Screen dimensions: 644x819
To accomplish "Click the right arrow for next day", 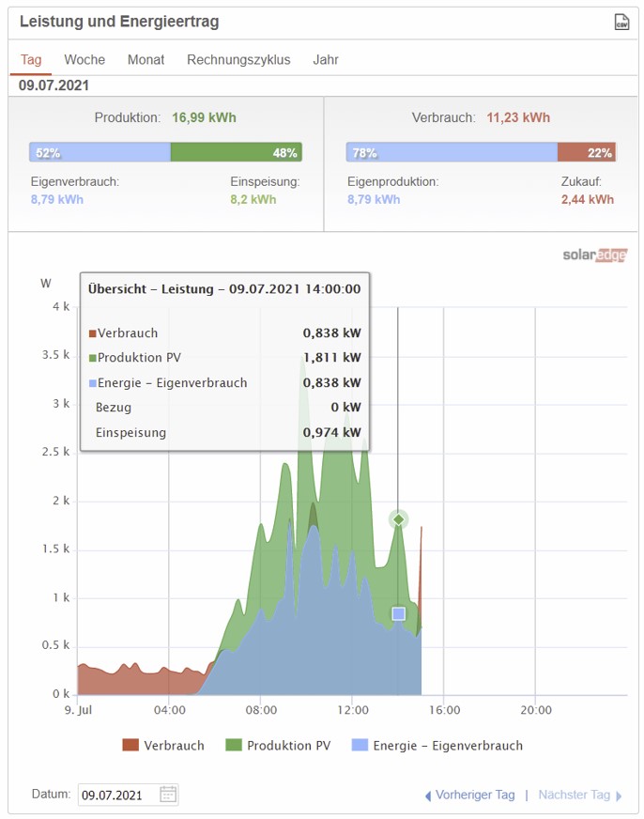I will [619, 796].
